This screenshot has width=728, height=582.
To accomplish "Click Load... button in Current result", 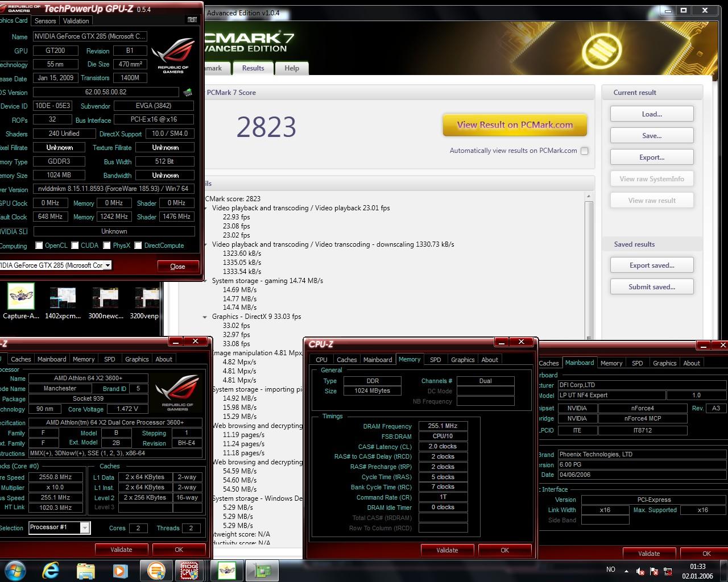I will pyautogui.click(x=652, y=114).
